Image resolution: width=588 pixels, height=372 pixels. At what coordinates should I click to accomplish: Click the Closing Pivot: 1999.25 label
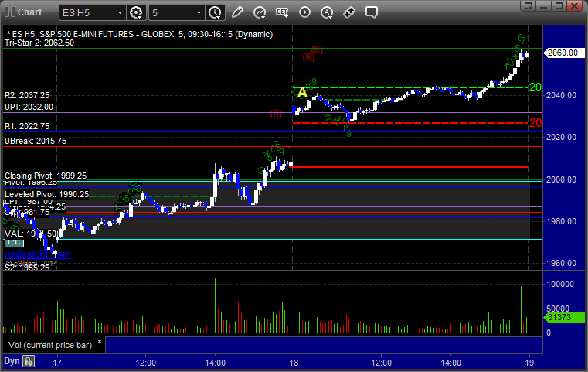[46, 176]
